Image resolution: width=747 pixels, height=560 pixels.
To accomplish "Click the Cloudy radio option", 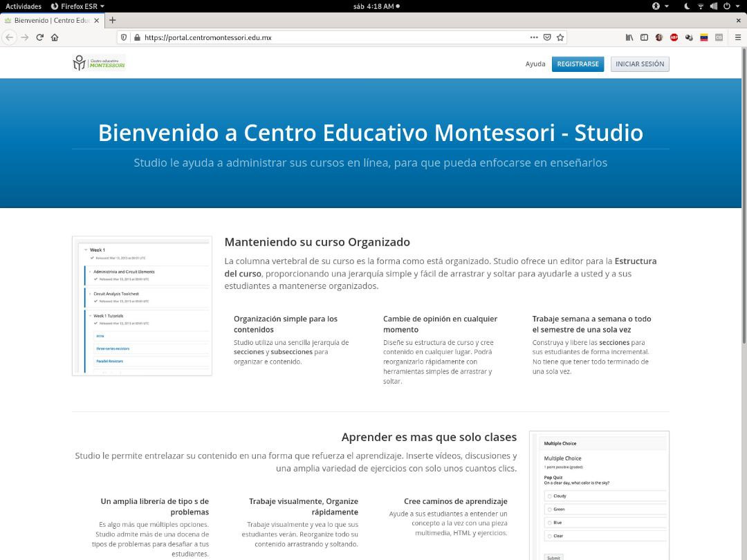I will tap(549, 496).
